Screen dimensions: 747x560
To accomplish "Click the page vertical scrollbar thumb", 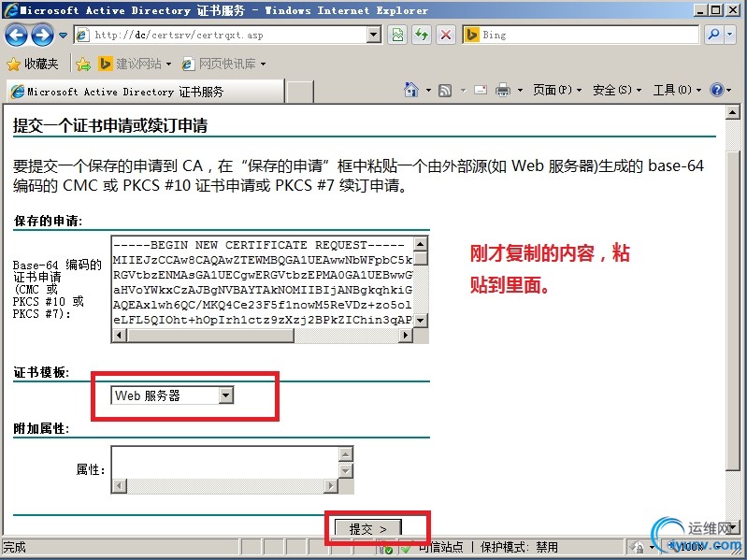I will 732,309.
